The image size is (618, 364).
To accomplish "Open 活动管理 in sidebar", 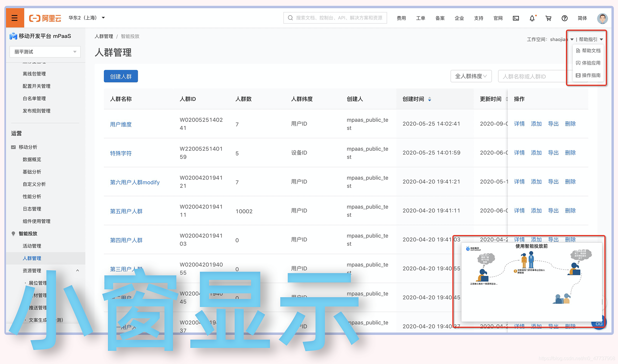I will (x=32, y=246).
